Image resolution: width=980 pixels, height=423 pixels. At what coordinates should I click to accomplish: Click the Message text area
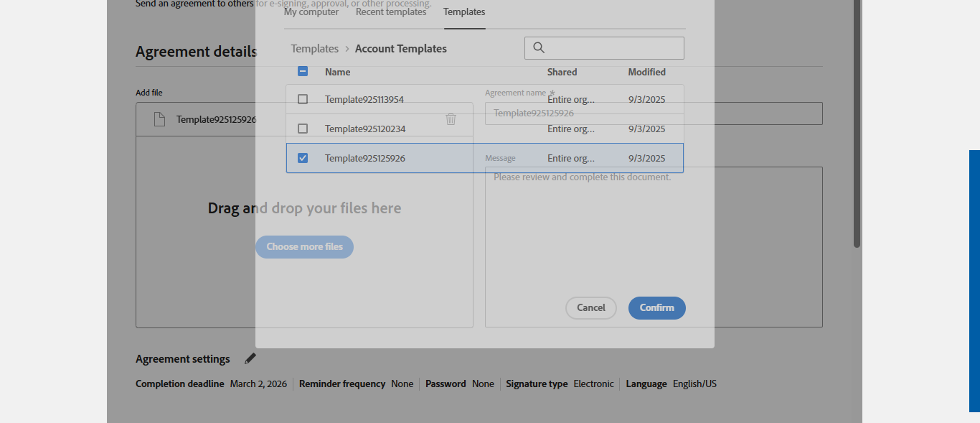coord(654,247)
